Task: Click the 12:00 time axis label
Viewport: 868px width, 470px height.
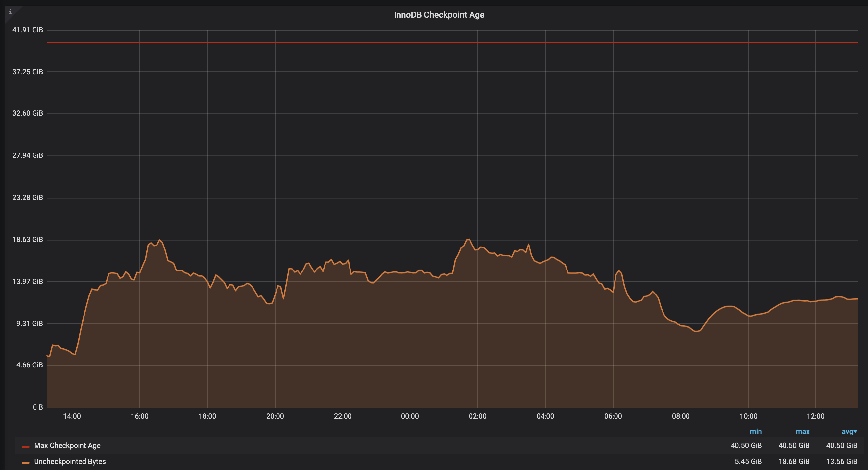Action: [x=815, y=416]
